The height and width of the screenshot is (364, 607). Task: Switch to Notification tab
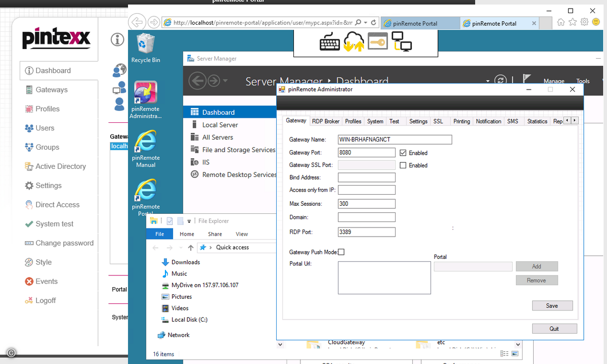489,121
